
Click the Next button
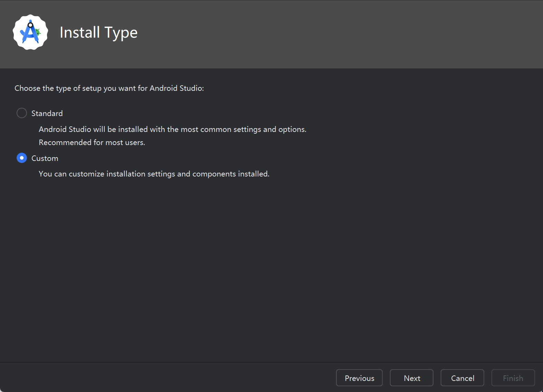coord(411,378)
